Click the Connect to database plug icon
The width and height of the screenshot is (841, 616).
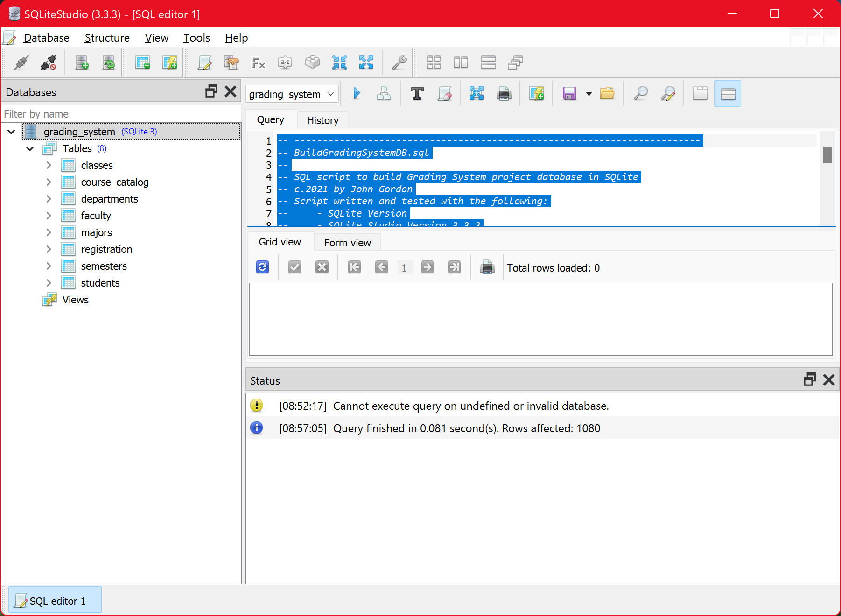click(x=21, y=63)
